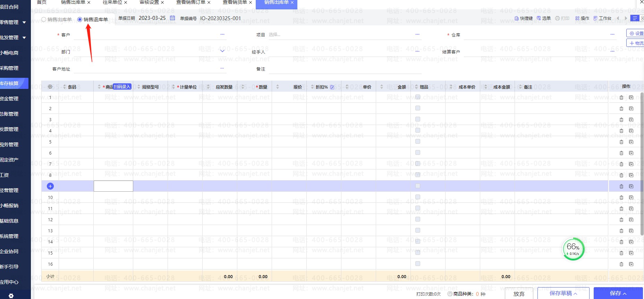Image resolution: width=644 pixels, height=299 pixels.
Task: Click the edit icon next to 折扣%
Action: pyautogui.click(x=332, y=87)
